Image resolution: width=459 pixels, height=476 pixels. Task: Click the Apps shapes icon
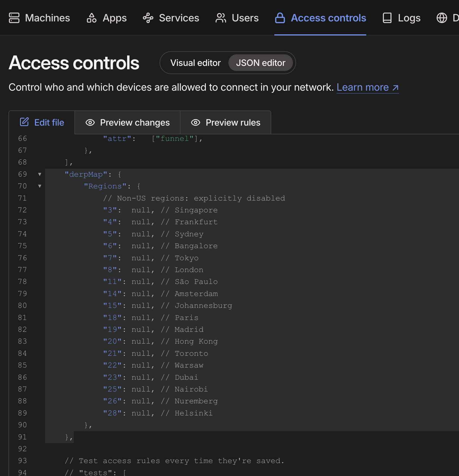coord(92,18)
